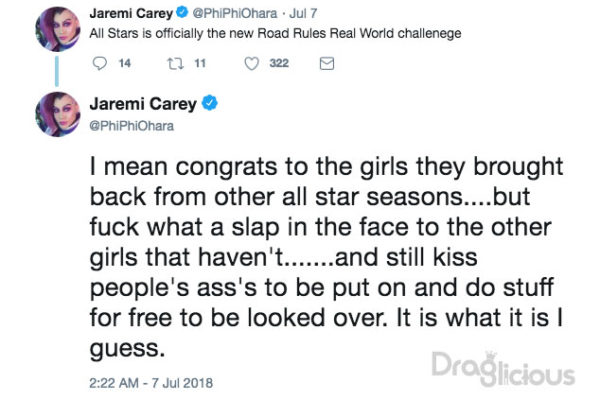
Task: Click the Draglicious watermark logo
Action: tap(503, 369)
